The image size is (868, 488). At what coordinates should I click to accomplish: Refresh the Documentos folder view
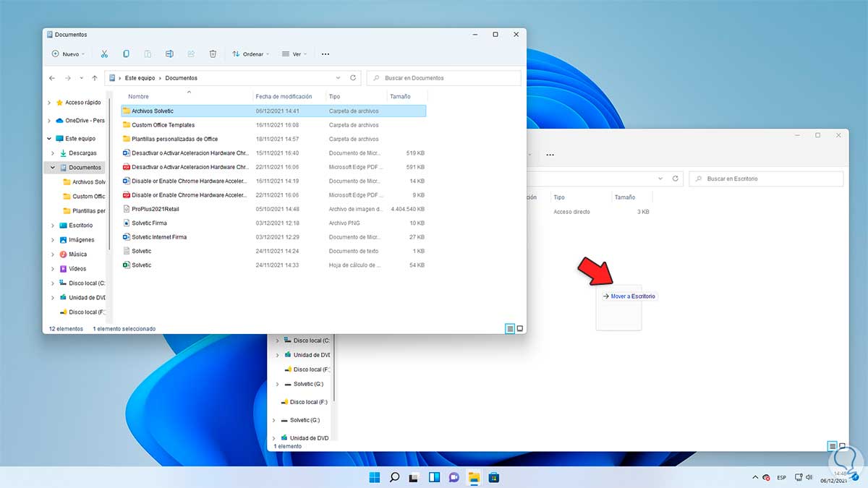(353, 78)
